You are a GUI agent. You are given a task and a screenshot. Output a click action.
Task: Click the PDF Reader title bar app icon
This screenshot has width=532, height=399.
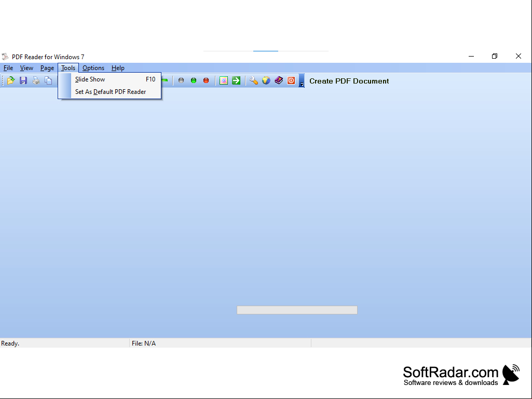5,57
